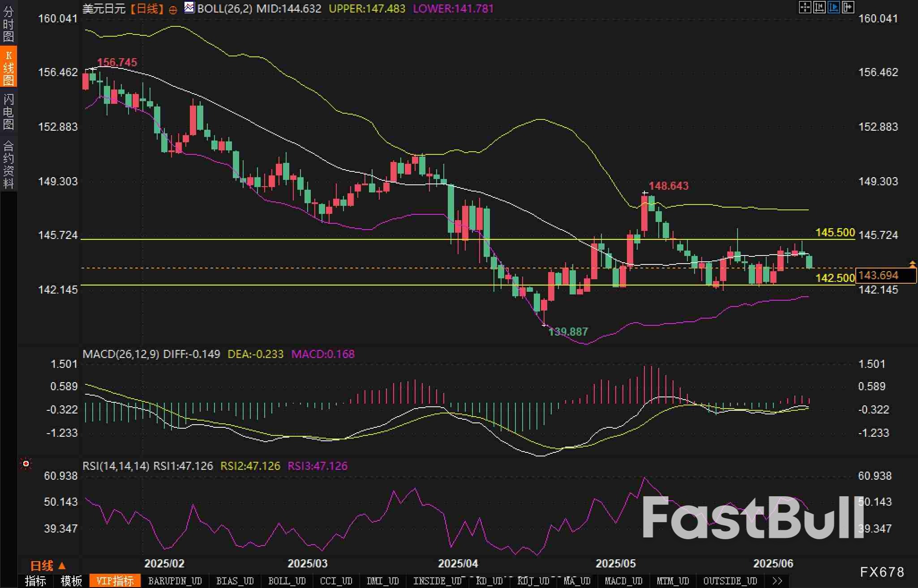Toggle the VIP指标 tab
Screen dimensions: 918x588
115,581
